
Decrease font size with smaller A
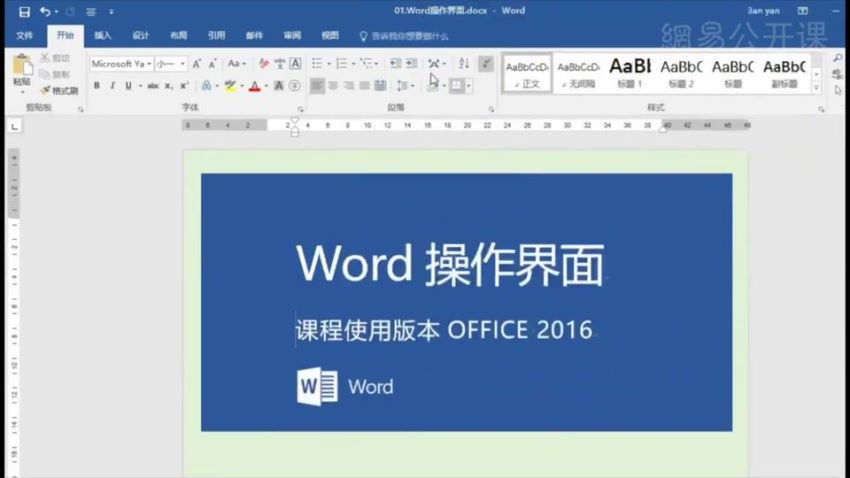[212, 64]
